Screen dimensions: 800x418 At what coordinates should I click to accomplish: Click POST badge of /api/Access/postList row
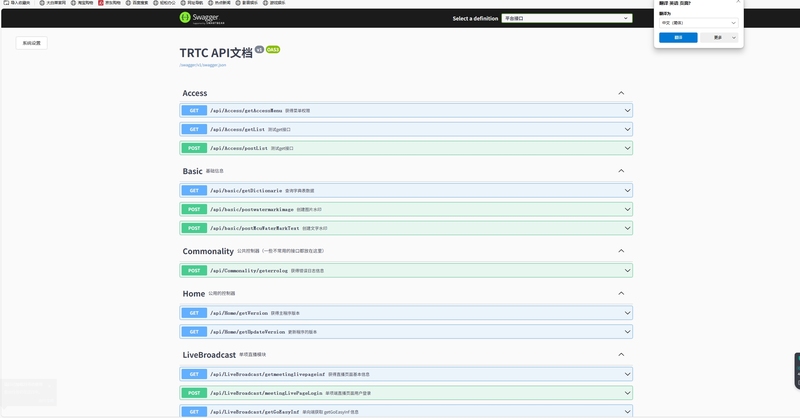[x=194, y=148]
